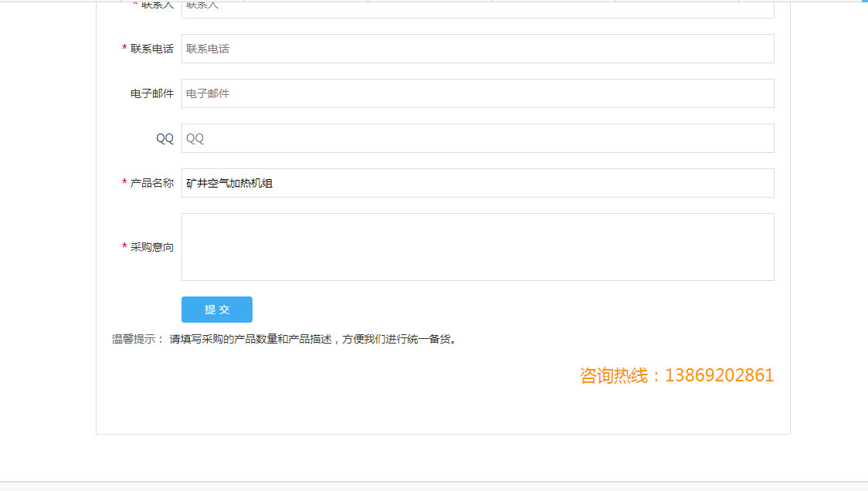Click the red asterisk beside 联系电话

[x=124, y=49]
